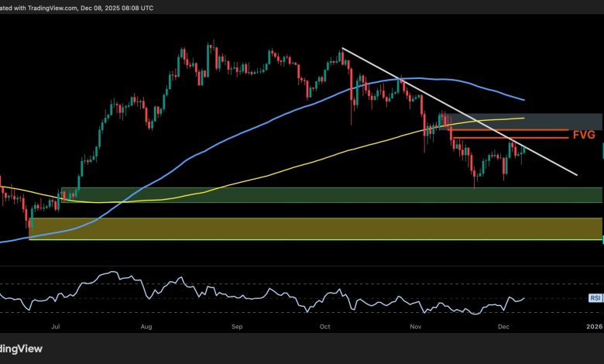The image size is (604, 364).
Task: Click the Jul label on the time axis
Action: (55, 328)
